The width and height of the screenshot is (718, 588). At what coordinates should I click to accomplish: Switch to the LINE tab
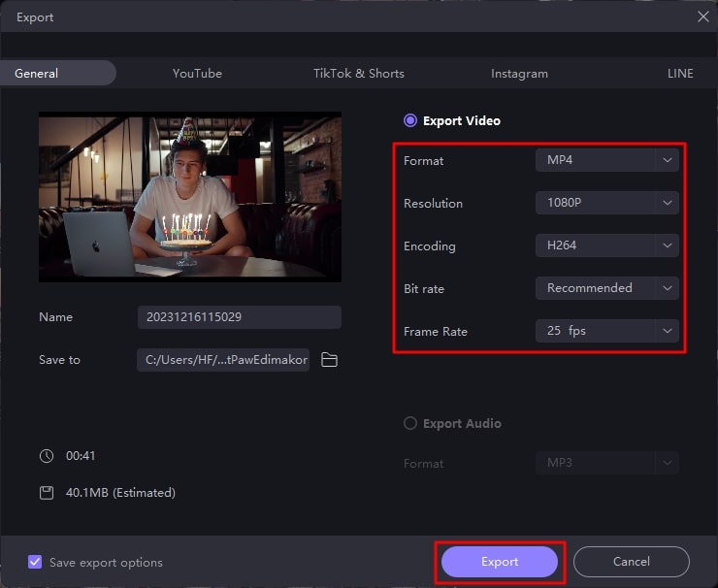680,74
